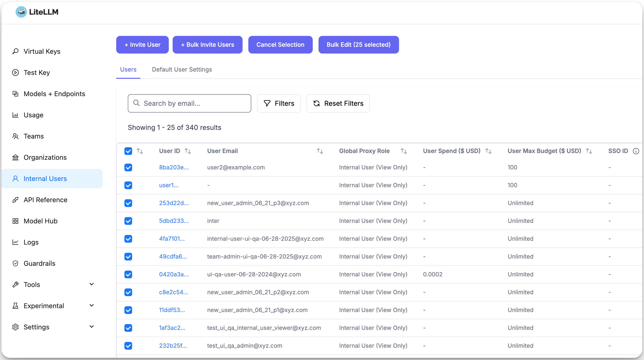Screen dimensions: 644x360
Task: Sort by User Max Budget arrows
Action: (589, 151)
